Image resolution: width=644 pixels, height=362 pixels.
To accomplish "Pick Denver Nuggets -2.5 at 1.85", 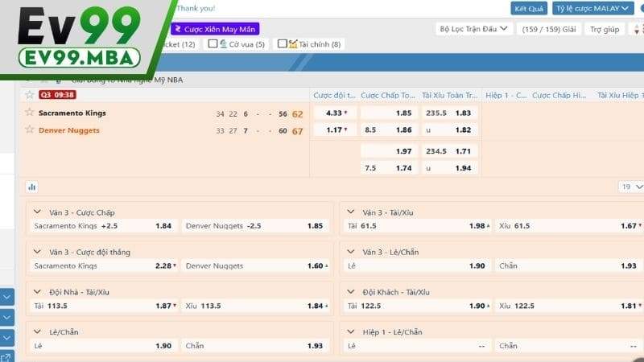I will [x=256, y=226].
